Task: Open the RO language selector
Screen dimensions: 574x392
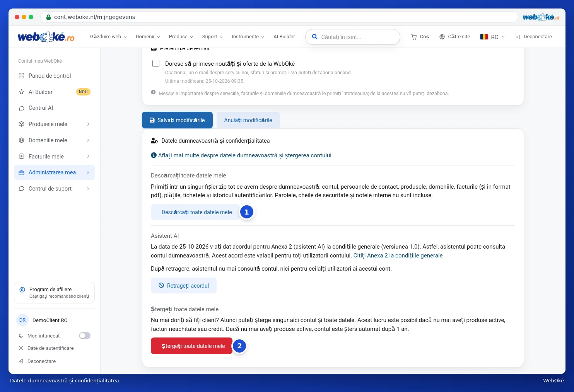Action: coord(492,37)
